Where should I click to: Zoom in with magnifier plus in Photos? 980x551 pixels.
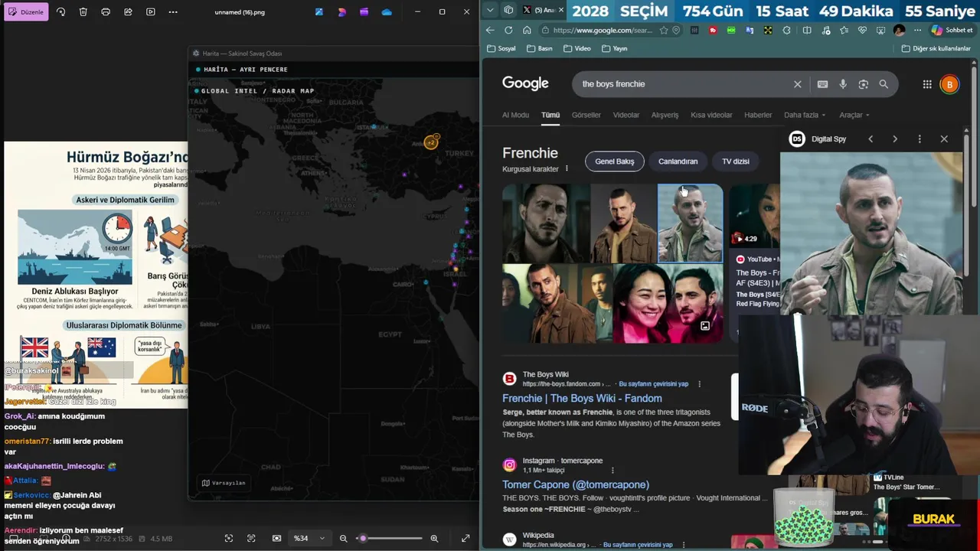pyautogui.click(x=434, y=538)
